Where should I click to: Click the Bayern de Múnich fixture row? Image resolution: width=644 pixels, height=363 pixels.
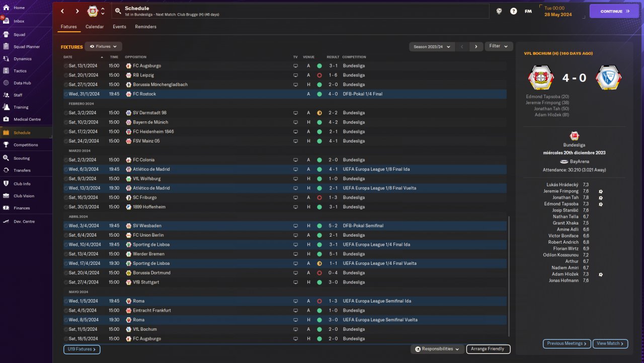pos(285,122)
